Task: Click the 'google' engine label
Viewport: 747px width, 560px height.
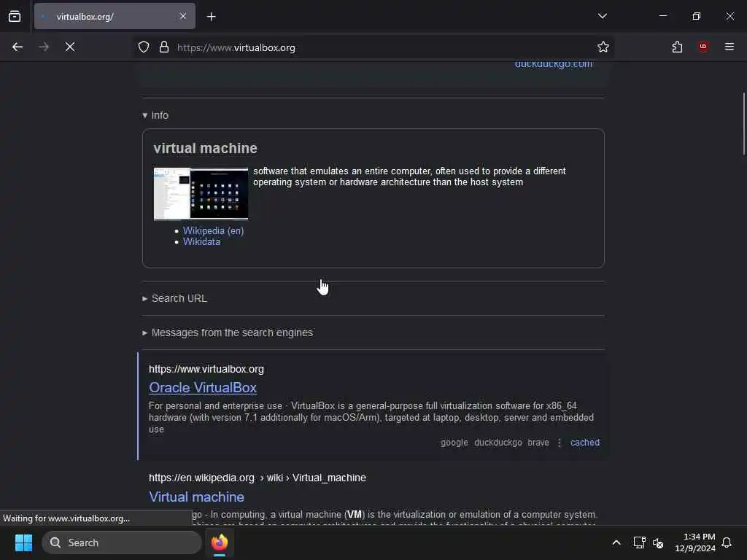Action: click(454, 443)
